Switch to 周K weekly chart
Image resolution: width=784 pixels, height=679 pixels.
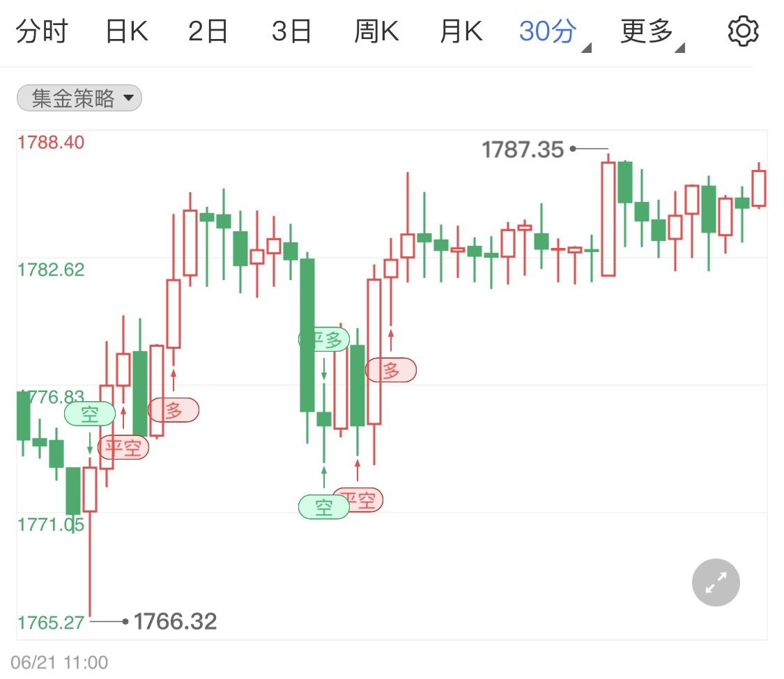[x=376, y=32]
